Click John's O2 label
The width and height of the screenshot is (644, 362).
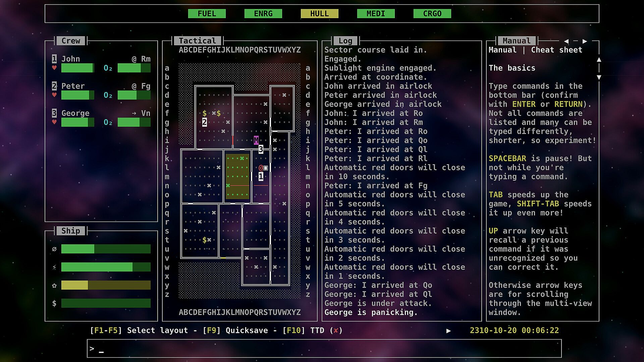[x=108, y=68]
